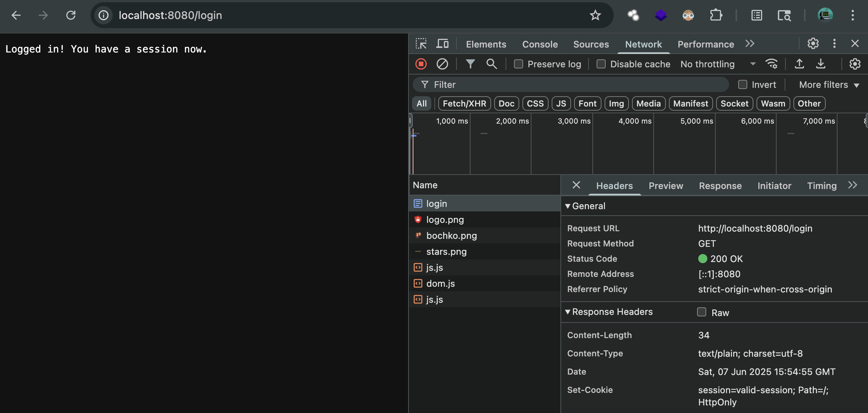Screen dimensions: 868x413
Task: Go forward in browser history
Action: tap(43, 15)
